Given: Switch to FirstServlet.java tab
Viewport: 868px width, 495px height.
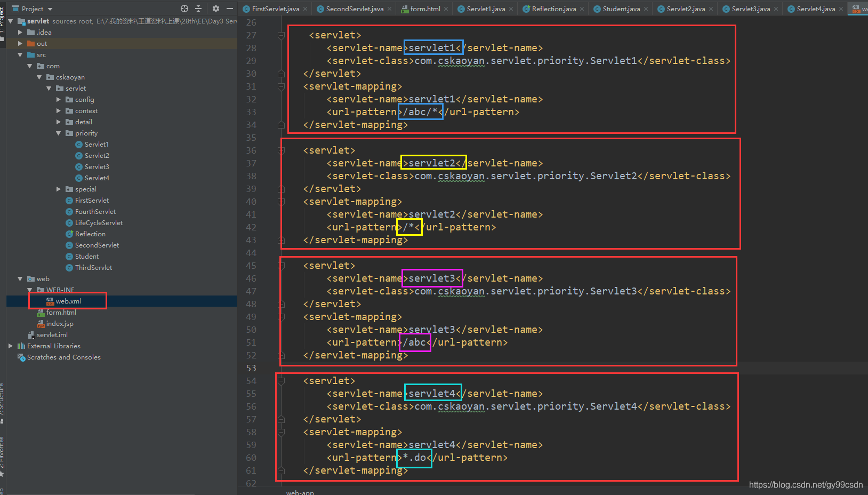Looking at the screenshot, I should pyautogui.click(x=275, y=9).
